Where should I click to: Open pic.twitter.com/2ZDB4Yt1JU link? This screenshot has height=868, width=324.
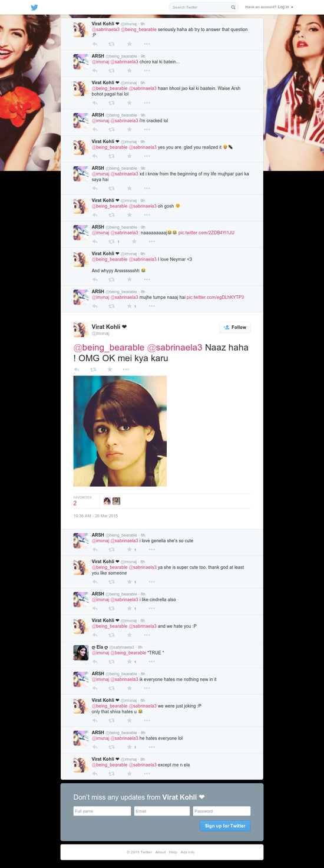pos(206,233)
